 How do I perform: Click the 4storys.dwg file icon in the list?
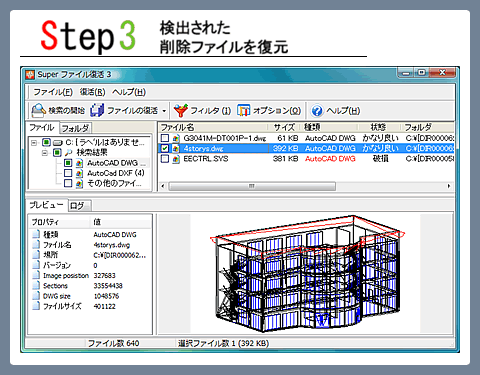tap(176, 148)
